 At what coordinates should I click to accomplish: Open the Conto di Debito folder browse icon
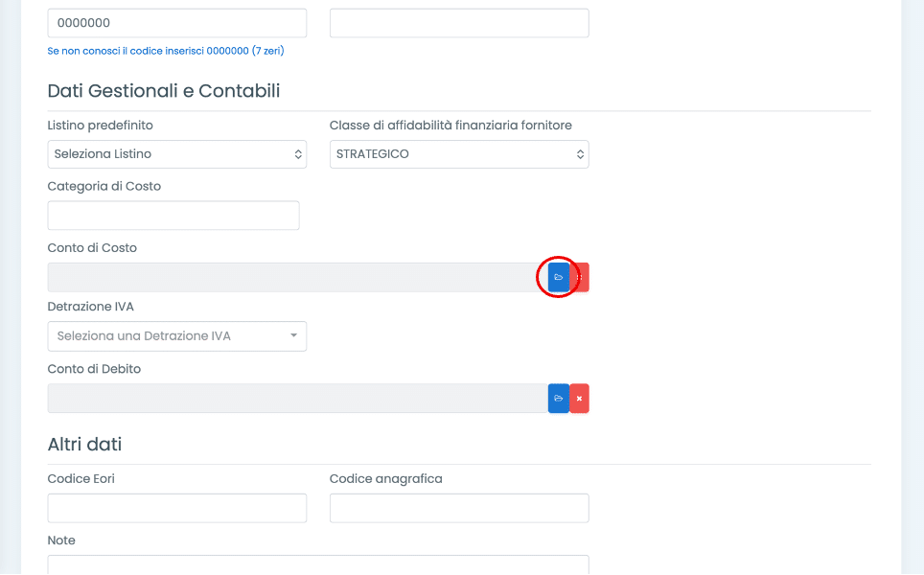[x=559, y=399]
